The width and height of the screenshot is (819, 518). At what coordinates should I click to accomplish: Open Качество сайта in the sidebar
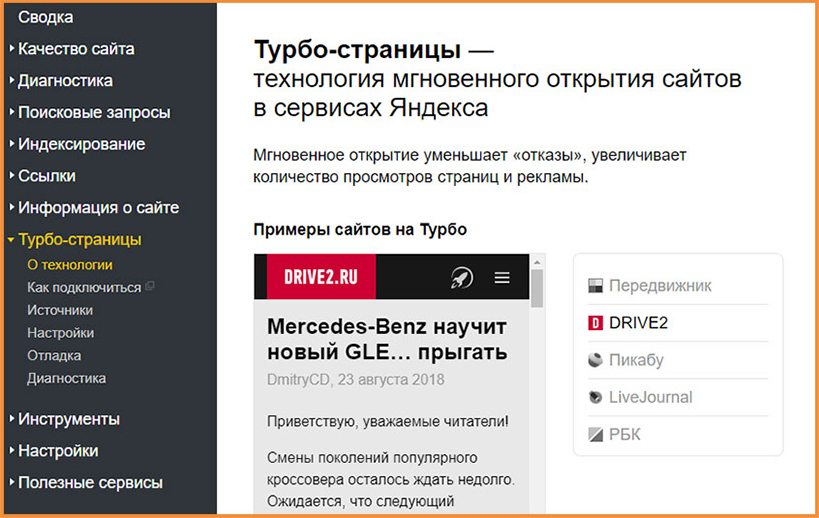pyautogui.click(x=76, y=49)
